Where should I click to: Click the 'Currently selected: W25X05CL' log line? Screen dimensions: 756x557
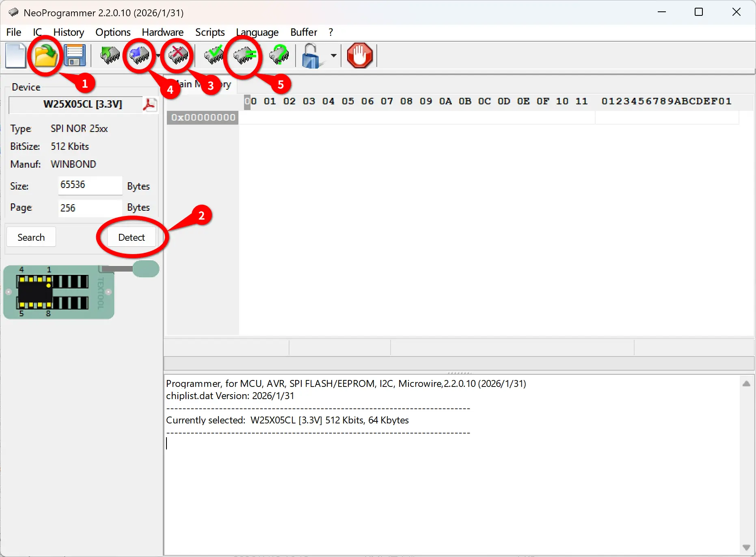tap(287, 420)
